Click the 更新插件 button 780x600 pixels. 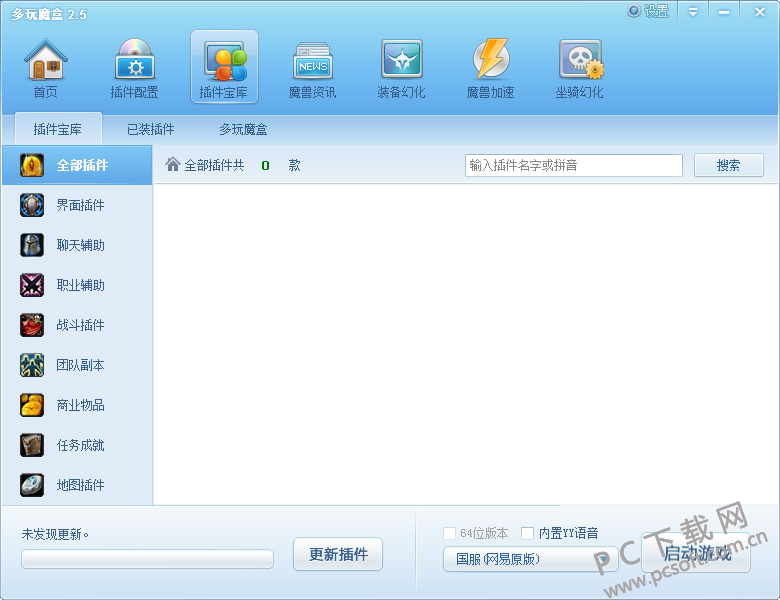pyautogui.click(x=338, y=554)
